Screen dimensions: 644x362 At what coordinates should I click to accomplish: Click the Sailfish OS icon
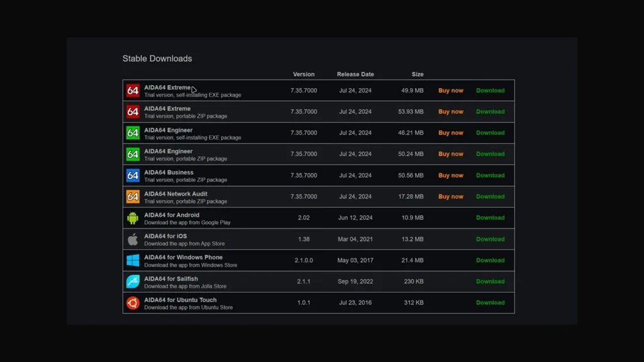[x=133, y=281]
